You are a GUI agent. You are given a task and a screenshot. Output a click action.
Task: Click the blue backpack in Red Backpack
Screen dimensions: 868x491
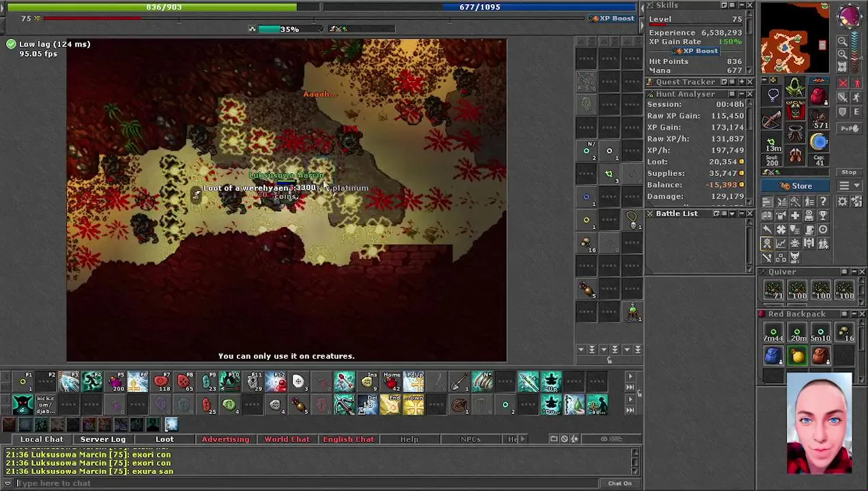point(773,356)
